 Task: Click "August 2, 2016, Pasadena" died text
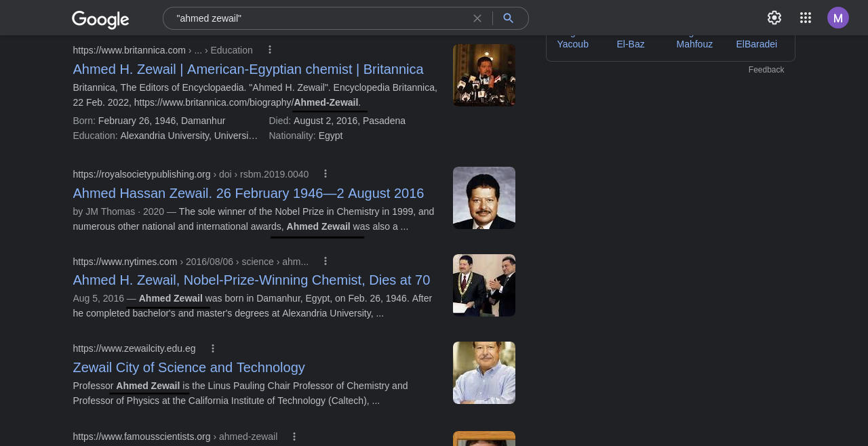pos(349,121)
